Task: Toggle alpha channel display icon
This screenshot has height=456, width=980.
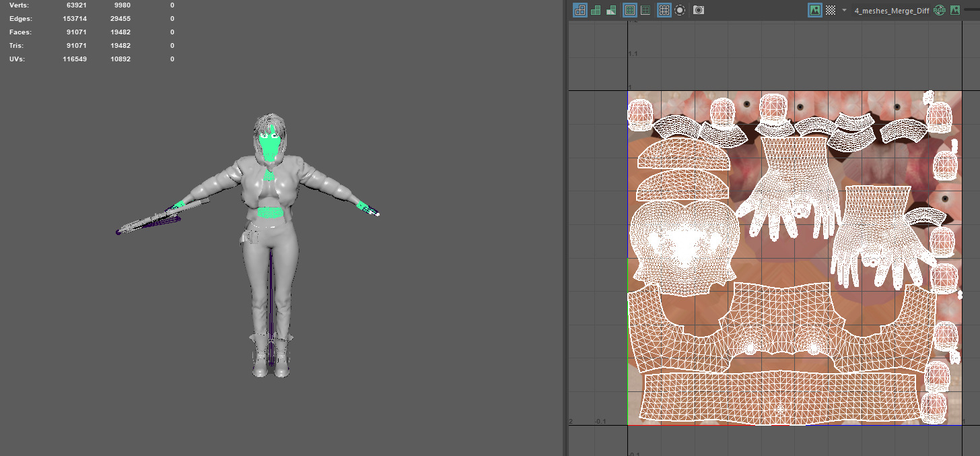Action: [956, 10]
